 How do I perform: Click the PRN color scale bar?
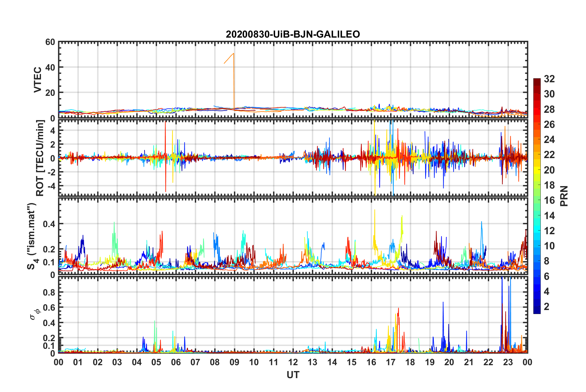point(537,196)
